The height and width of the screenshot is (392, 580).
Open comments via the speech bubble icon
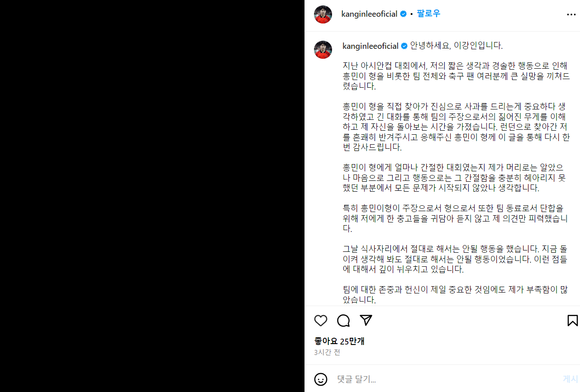tap(343, 321)
